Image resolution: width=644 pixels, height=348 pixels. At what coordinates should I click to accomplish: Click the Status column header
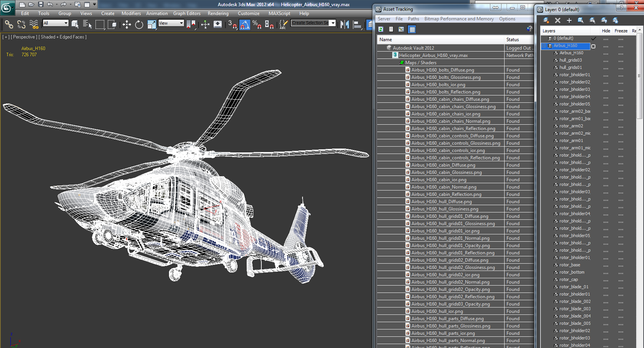click(x=519, y=40)
